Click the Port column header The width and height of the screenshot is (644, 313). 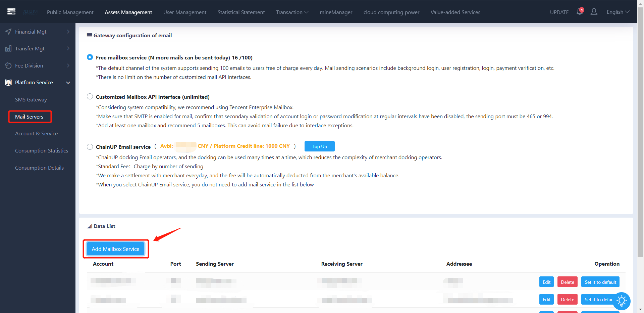point(175,264)
